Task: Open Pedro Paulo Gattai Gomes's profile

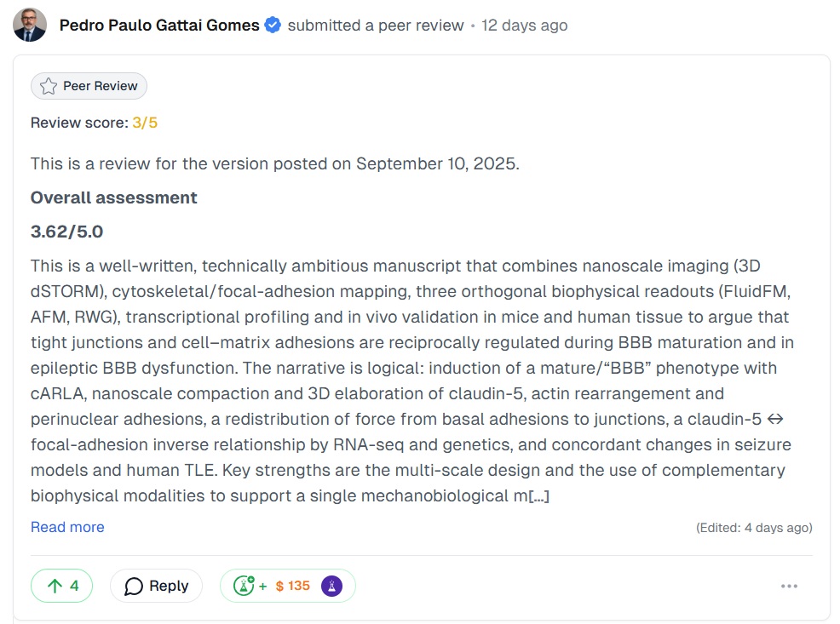Action: pos(158,25)
